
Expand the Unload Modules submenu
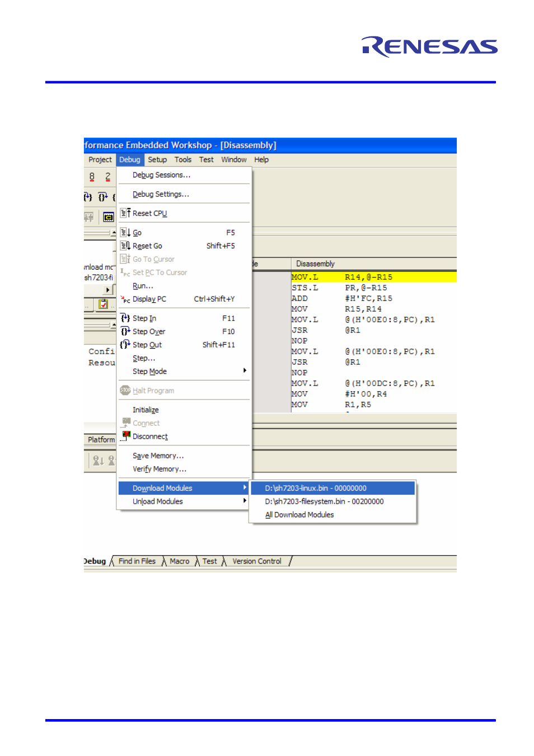[x=184, y=501]
